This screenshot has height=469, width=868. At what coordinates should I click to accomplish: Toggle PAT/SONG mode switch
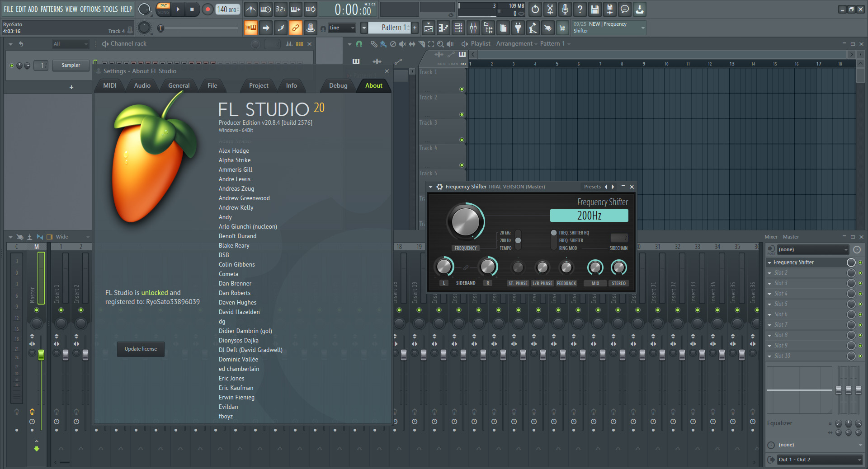[164, 9]
